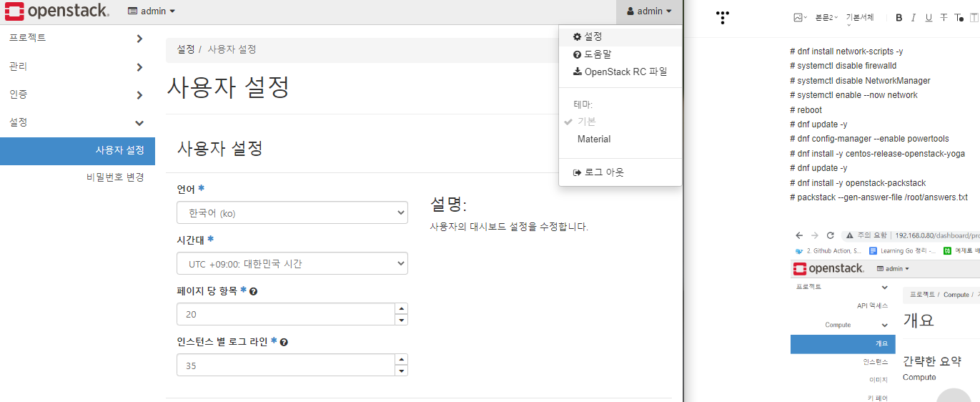Toggle the admin user menu at top right
This screenshot has height=402, width=980.
tap(649, 11)
